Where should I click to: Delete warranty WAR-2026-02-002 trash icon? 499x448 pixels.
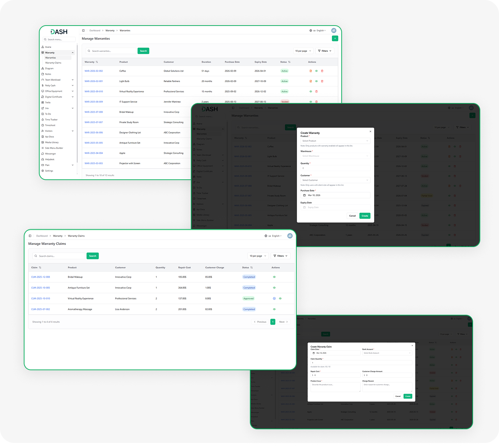coord(322,71)
